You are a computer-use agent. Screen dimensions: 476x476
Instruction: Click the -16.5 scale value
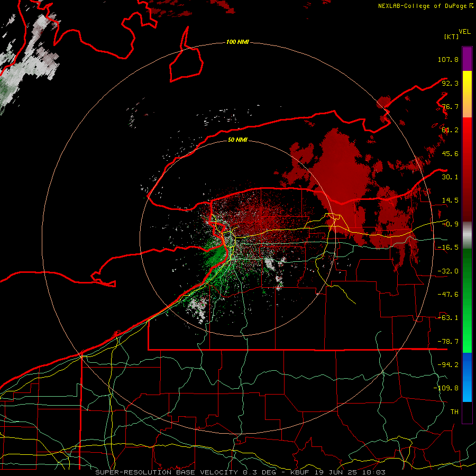(x=448, y=248)
